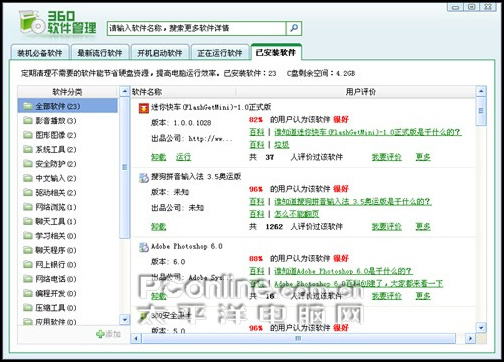Image resolution: width=504 pixels, height=362 pixels.
Task: Switch to the 最新流行软件 tab
Action: (100, 53)
